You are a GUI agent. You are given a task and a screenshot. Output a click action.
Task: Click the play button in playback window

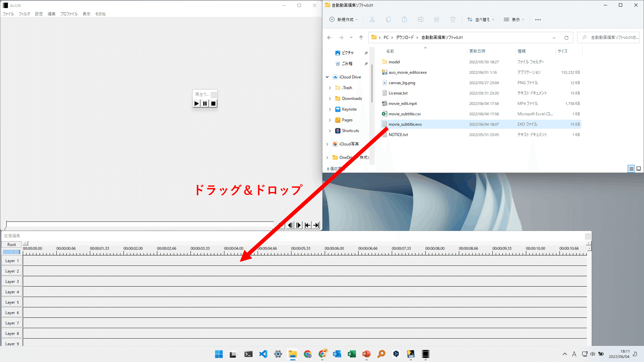pyautogui.click(x=196, y=103)
